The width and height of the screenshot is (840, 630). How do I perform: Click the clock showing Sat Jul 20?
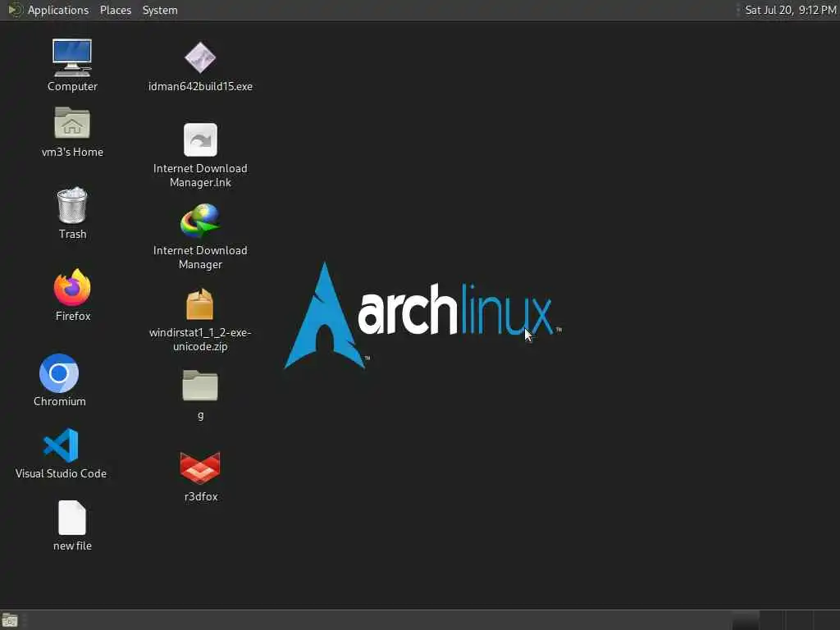click(x=791, y=10)
